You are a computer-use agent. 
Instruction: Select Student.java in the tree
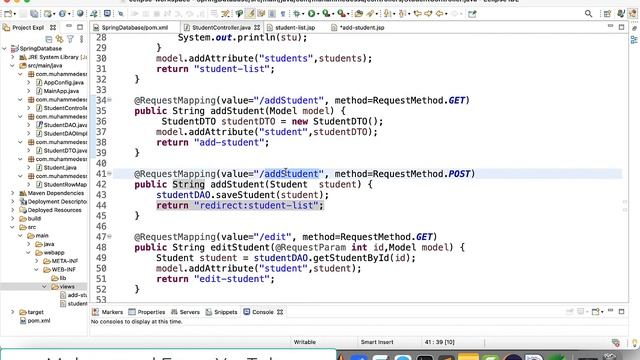pyautogui.click(x=60, y=167)
